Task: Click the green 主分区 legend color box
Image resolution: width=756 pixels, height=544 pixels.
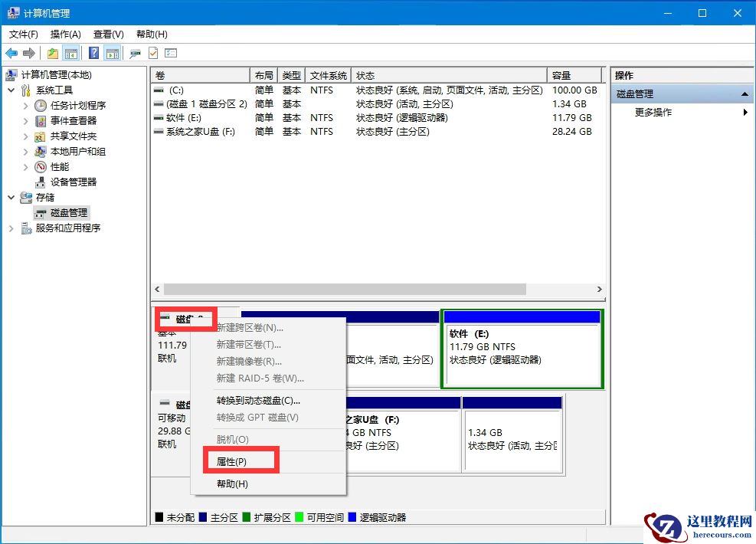Action: pyautogui.click(x=204, y=517)
